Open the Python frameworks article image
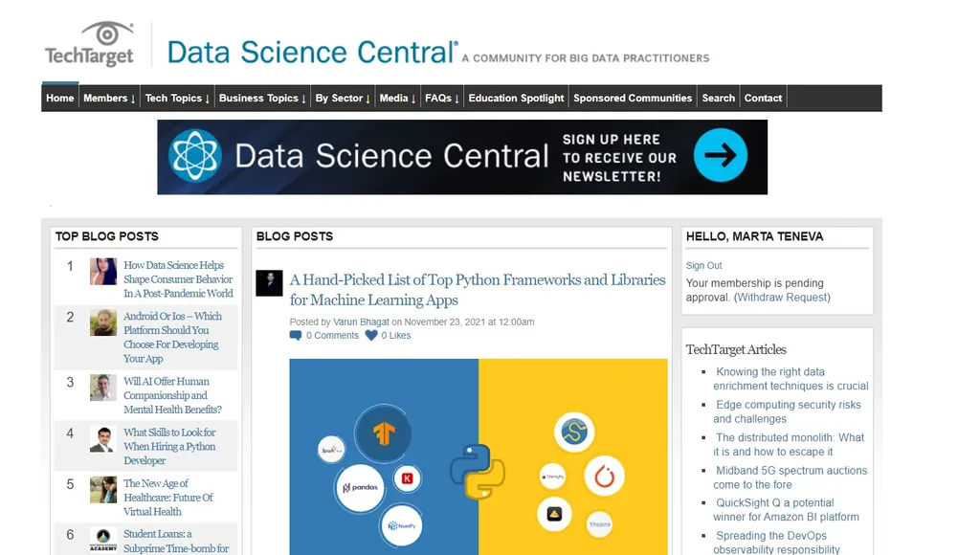This screenshot has height=555, width=980. click(479, 456)
